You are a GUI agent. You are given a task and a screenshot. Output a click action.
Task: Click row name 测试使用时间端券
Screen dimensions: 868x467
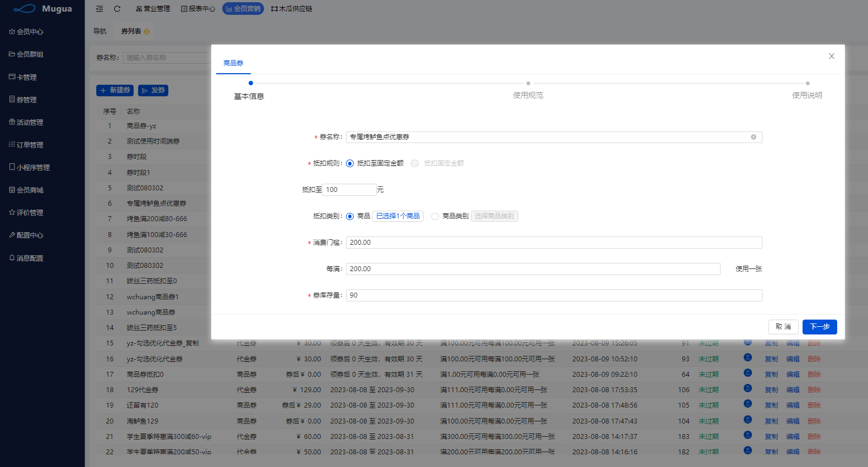tap(153, 141)
